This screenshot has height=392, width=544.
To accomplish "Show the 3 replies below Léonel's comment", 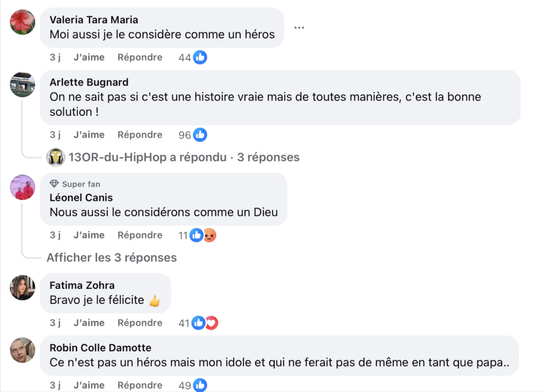I will click(x=111, y=257).
